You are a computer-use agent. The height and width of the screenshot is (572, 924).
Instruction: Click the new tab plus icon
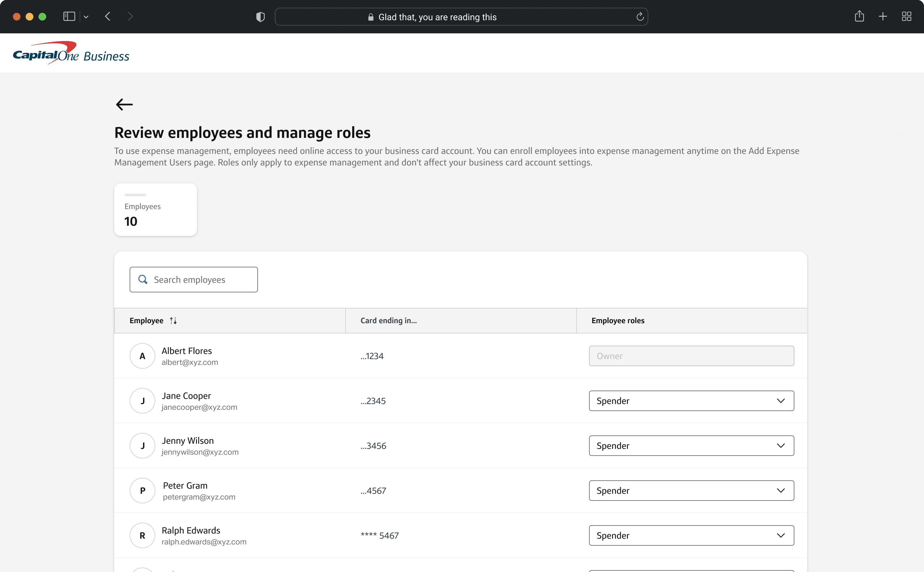pyautogui.click(x=883, y=16)
